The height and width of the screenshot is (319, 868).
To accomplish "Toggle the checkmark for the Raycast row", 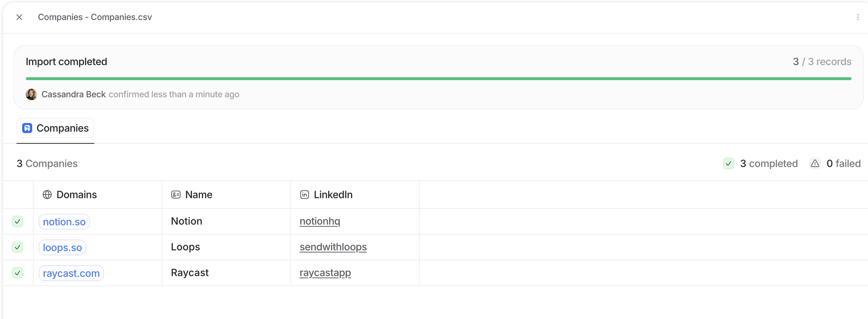I will pyautogui.click(x=18, y=273).
